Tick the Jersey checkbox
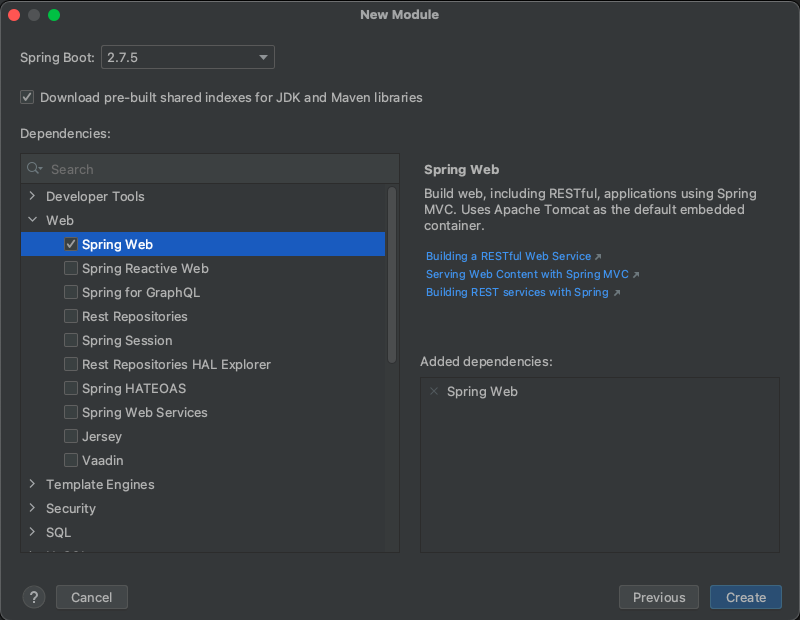 [71, 436]
